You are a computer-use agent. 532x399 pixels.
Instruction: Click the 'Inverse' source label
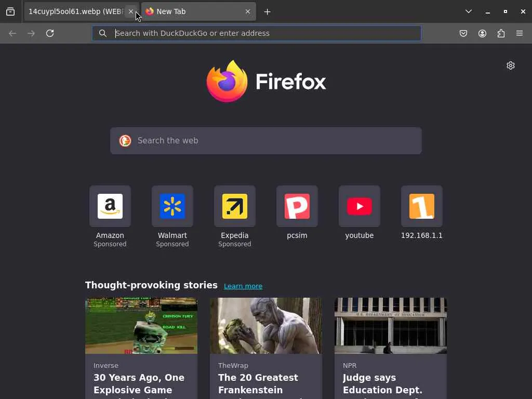coord(106,365)
